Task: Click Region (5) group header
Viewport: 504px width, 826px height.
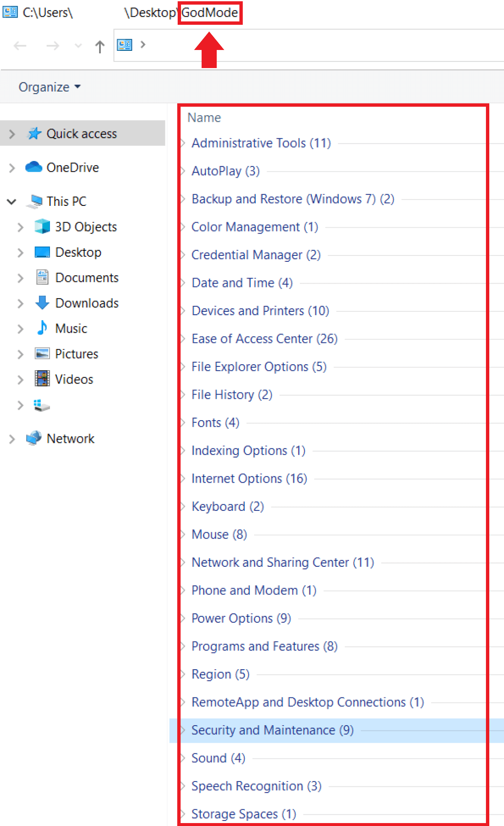Action: [220, 674]
